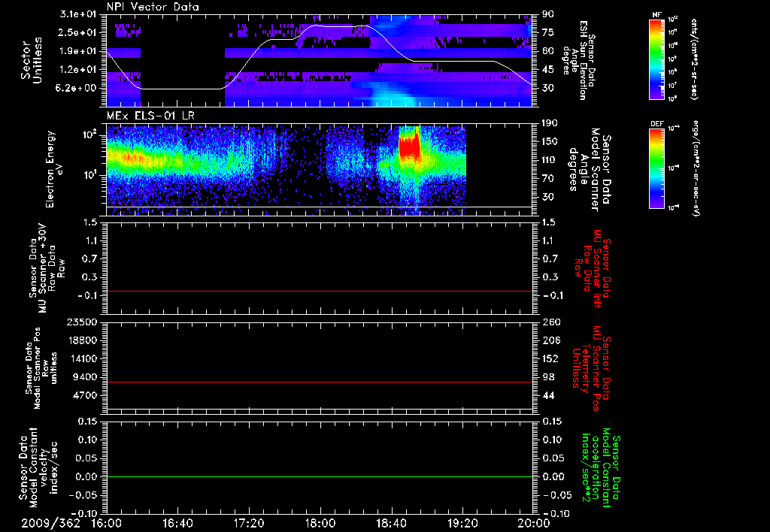This screenshot has width=770, height=532.
Task: Click the NF color scale bar
Action: coord(656,59)
